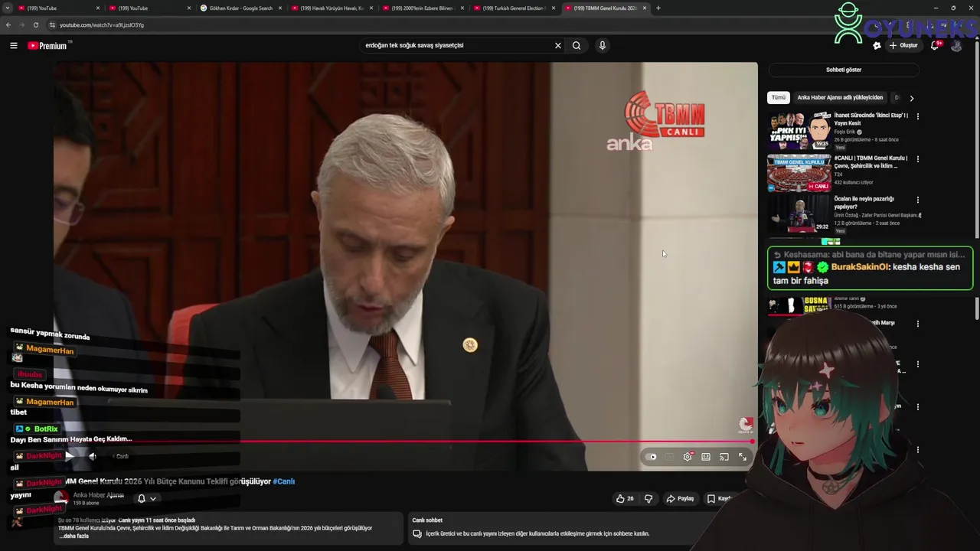
Task: Start voice search with microphone
Action: pos(603,45)
